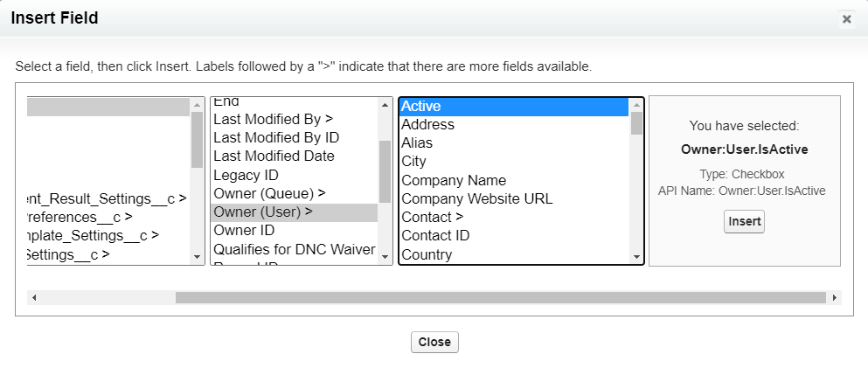Select the Active field in list
This screenshot has width=868, height=368.
514,107
